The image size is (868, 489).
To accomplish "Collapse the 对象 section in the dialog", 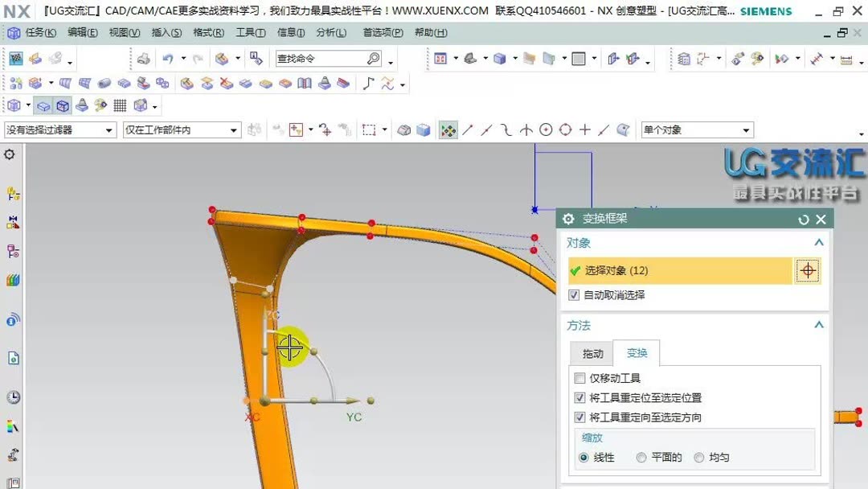I will (x=818, y=241).
